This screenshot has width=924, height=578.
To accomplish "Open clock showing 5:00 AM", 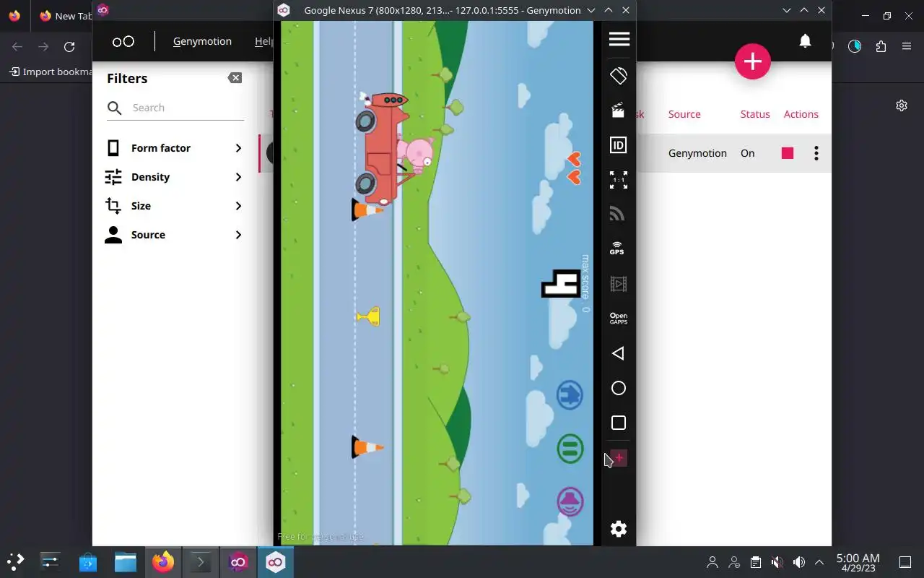I will pos(858,562).
